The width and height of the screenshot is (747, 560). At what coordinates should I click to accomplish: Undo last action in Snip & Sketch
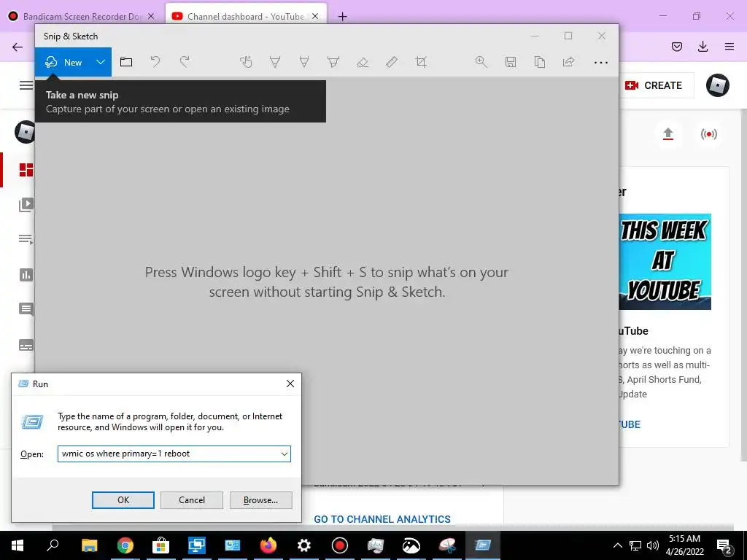(155, 62)
